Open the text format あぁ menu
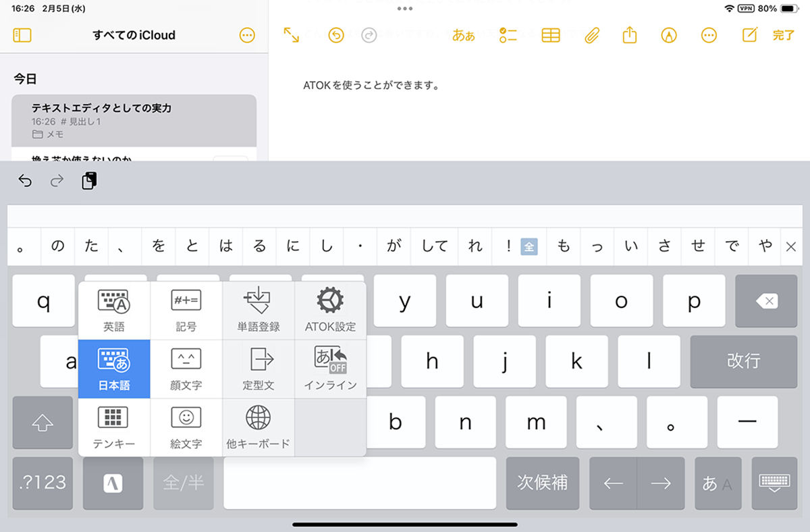Image resolution: width=810 pixels, height=532 pixels. coord(463,36)
